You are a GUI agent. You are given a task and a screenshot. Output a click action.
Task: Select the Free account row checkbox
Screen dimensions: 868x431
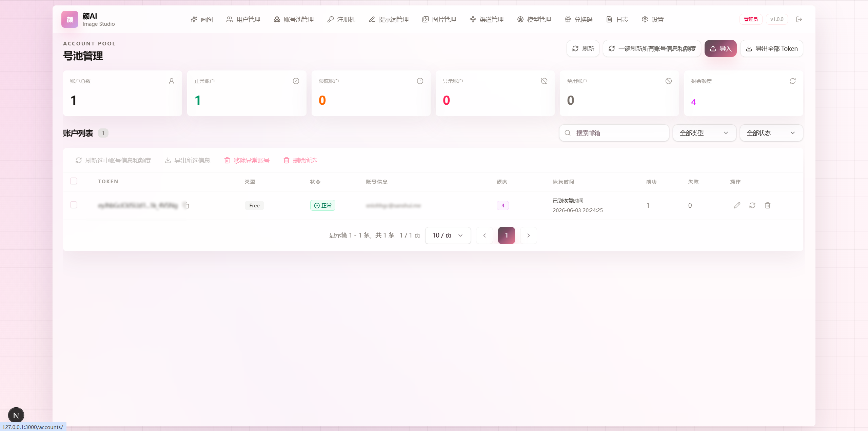(74, 205)
